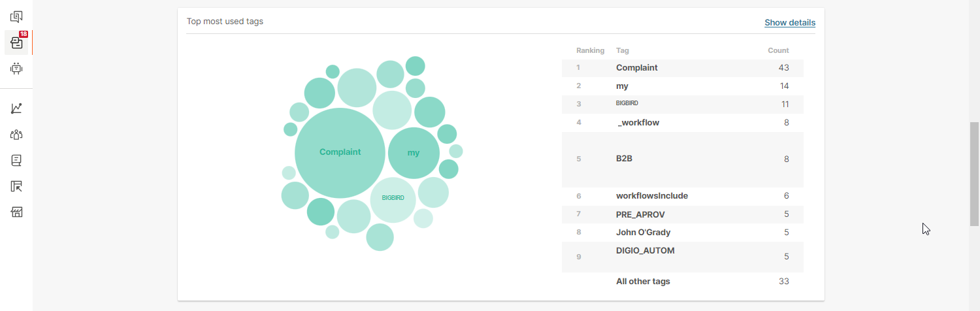
Task: Open the cursor-window sidebar icon
Action: [x=16, y=186]
